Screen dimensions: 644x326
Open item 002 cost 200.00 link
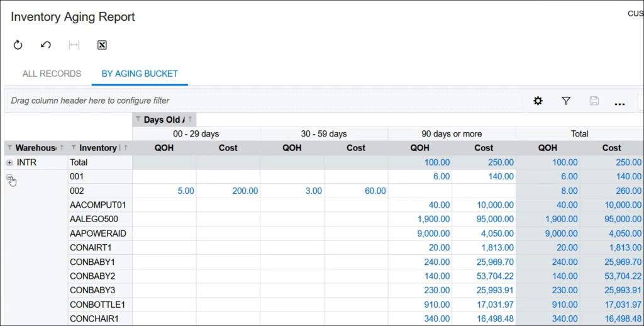pos(245,191)
